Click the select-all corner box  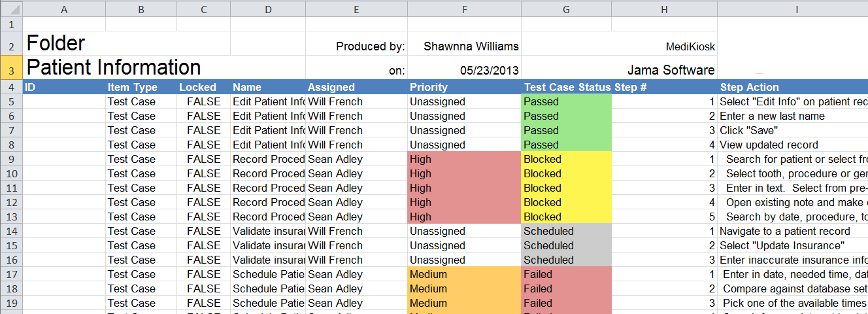pos(10,9)
